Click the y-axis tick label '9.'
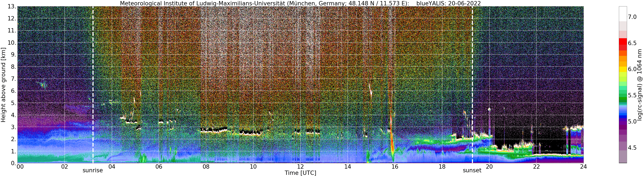The height and width of the screenshot is (177, 644). pyautogui.click(x=13, y=55)
